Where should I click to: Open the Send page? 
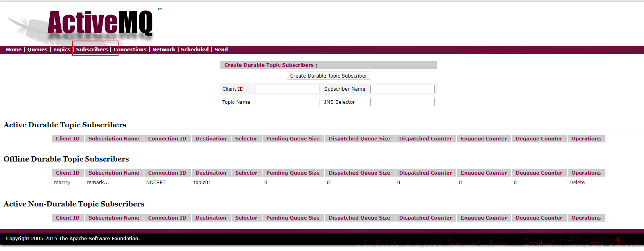coord(221,50)
